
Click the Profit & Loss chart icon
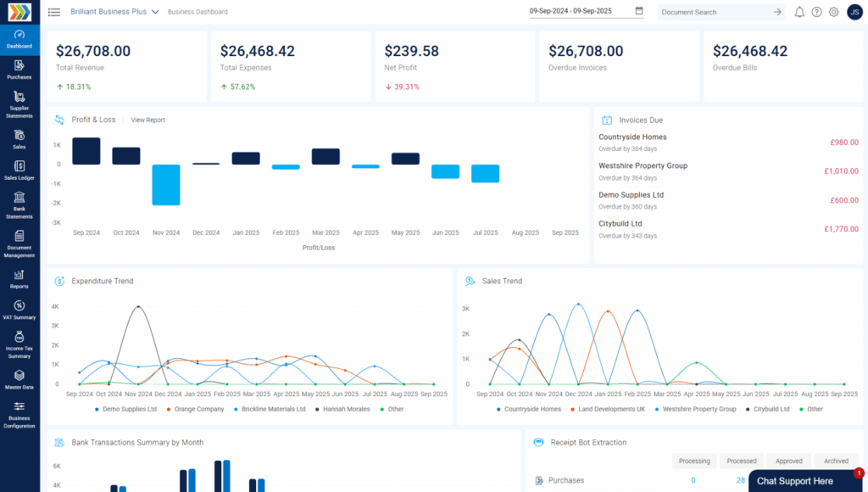tap(59, 120)
